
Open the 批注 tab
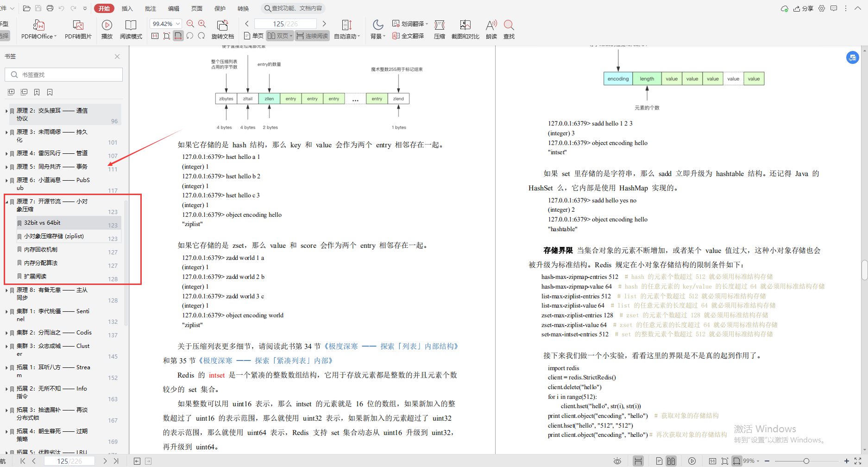[150, 8]
